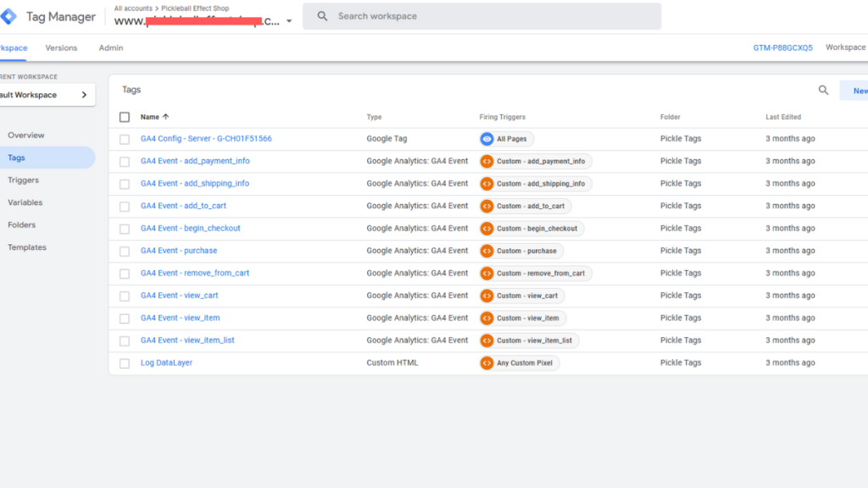
Task: Click the add_shipping_info trigger code icon
Action: (487, 184)
